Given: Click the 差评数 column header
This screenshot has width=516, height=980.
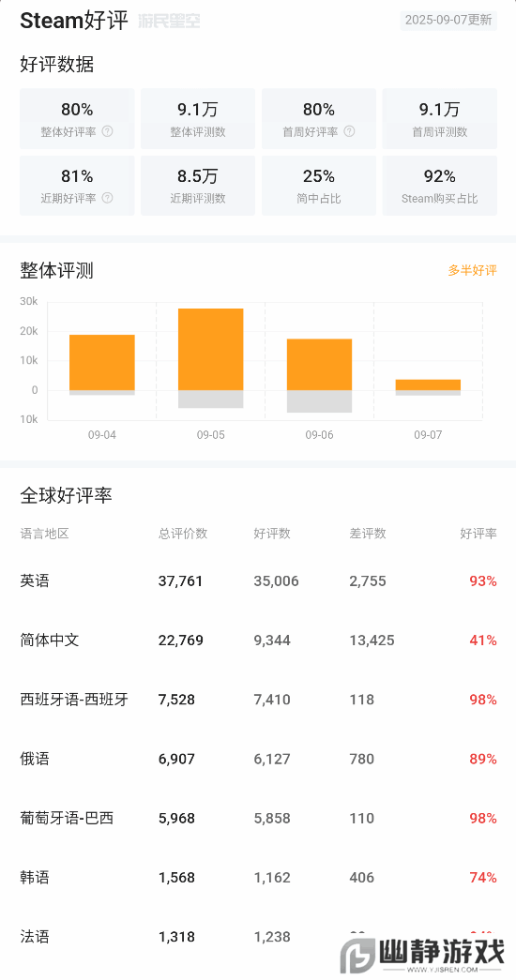Looking at the screenshot, I should (x=368, y=534).
